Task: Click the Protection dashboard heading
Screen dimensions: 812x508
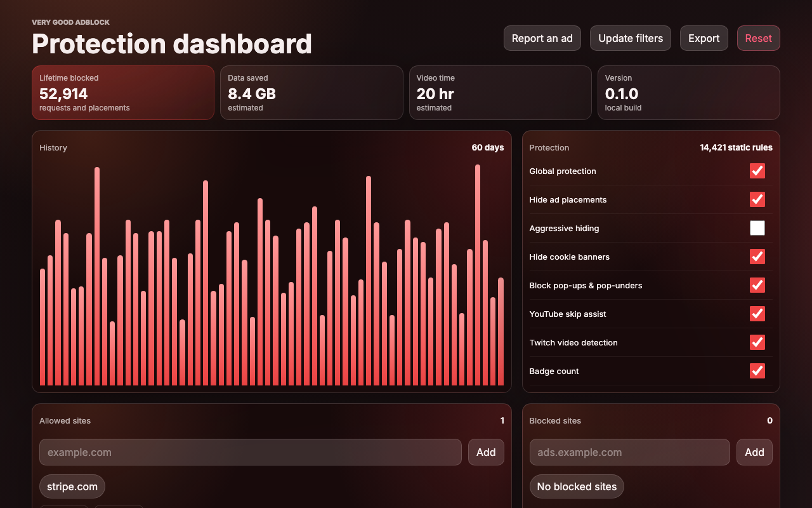Action: pos(172,44)
